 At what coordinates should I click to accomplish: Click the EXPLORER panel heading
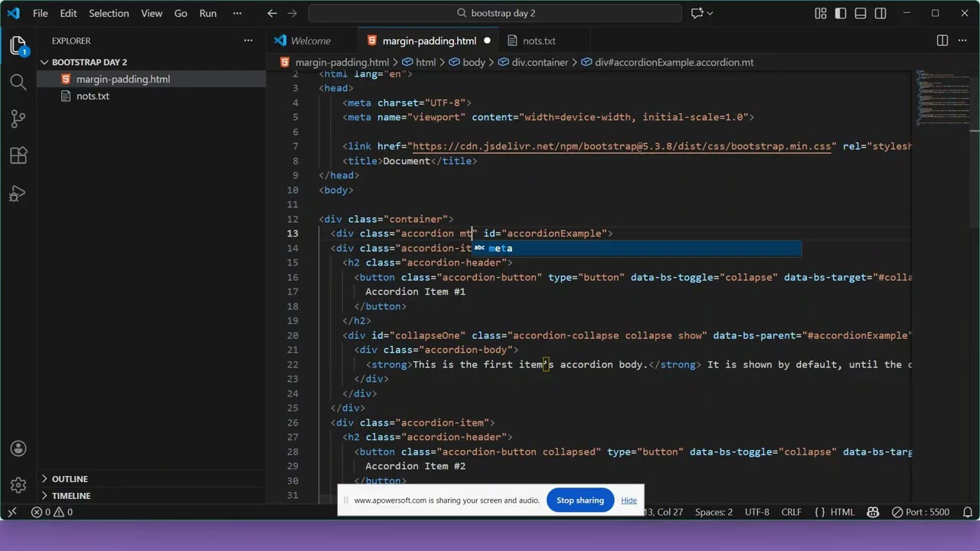pos(71,41)
